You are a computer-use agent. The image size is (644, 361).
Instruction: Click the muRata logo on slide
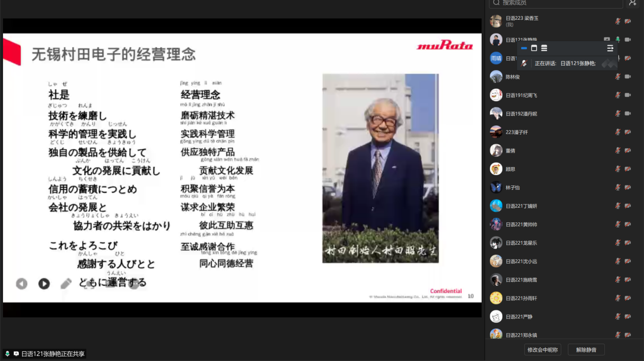point(445,46)
